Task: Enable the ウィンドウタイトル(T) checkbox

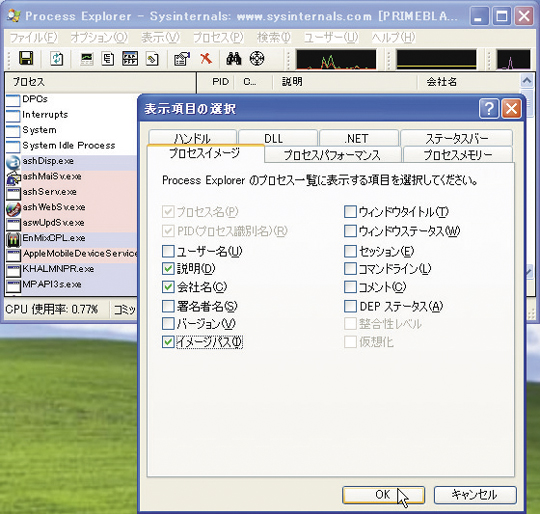Action: point(350,211)
